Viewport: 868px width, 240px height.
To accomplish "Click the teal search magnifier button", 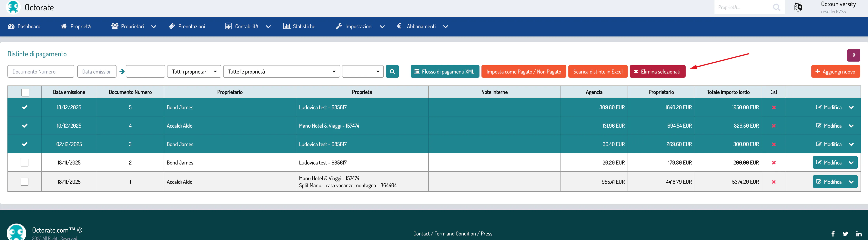I will pos(392,71).
